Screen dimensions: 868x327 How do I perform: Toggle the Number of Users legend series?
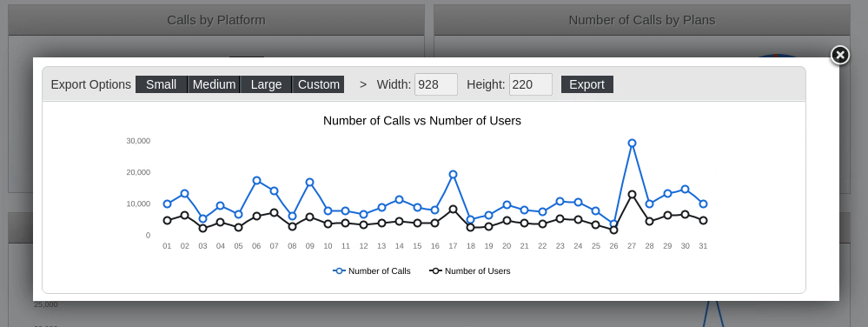pos(470,271)
